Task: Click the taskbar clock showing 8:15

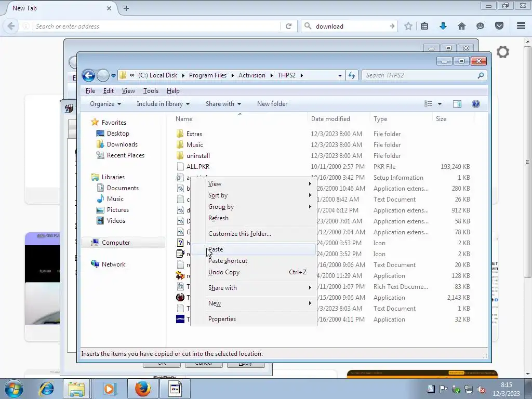Action: coord(506,389)
